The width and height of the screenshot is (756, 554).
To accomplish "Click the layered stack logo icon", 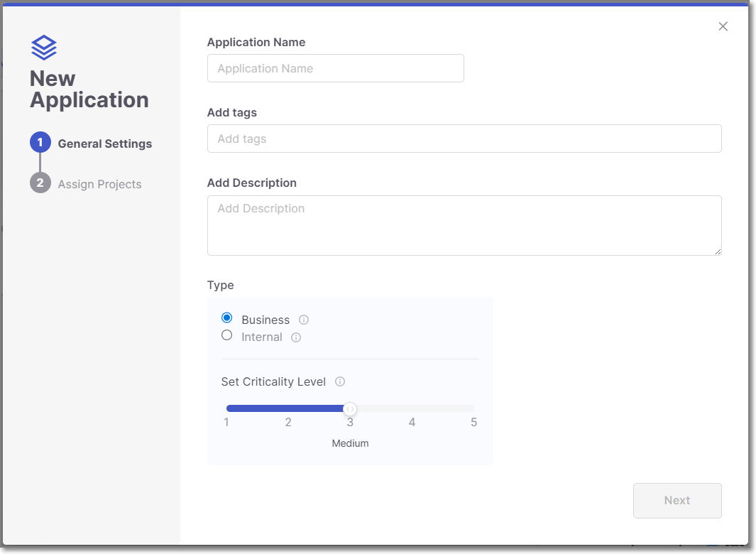I will click(44, 47).
